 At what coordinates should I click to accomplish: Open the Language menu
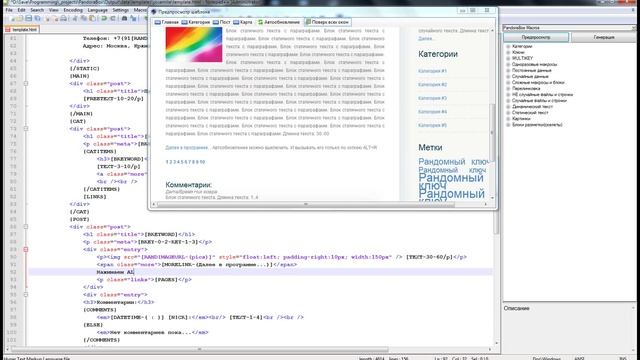tap(98, 10)
